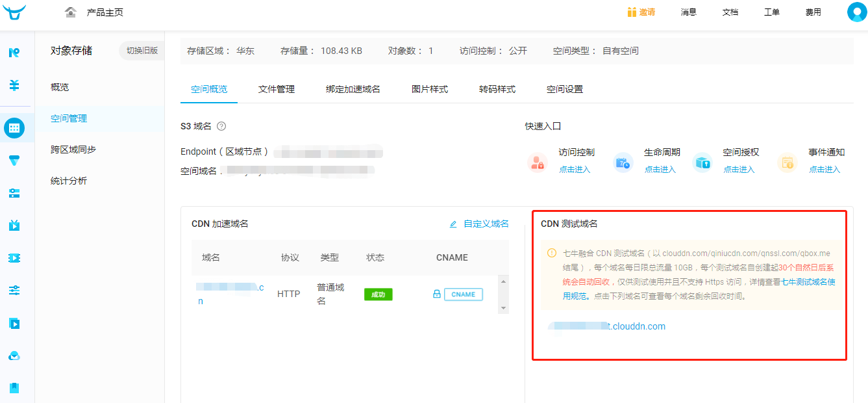Open the cloud sidebar icon

click(14, 356)
